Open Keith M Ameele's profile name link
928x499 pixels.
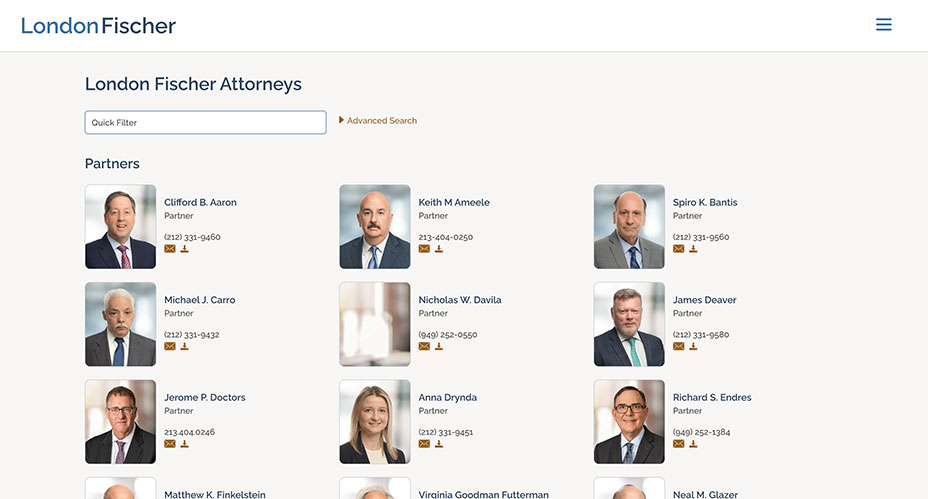(454, 202)
